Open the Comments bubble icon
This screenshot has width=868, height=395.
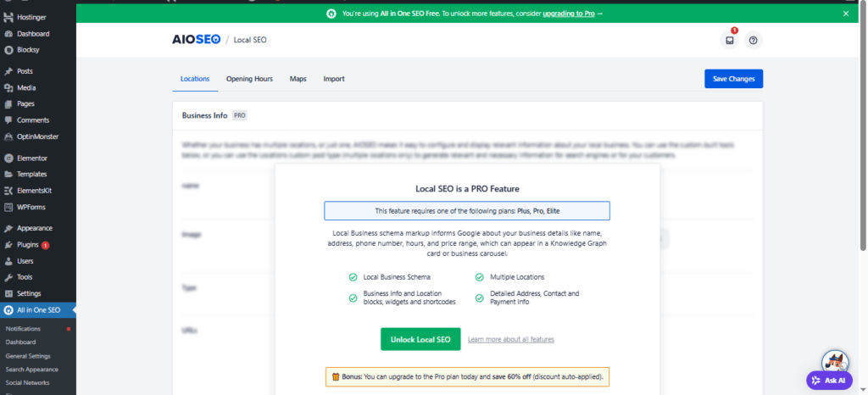click(x=8, y=120)
